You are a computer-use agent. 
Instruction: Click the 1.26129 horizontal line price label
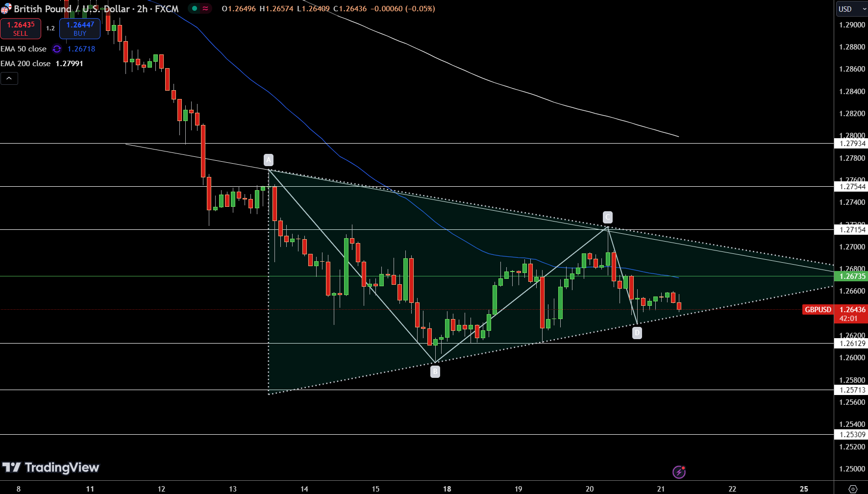coord(851,344)
